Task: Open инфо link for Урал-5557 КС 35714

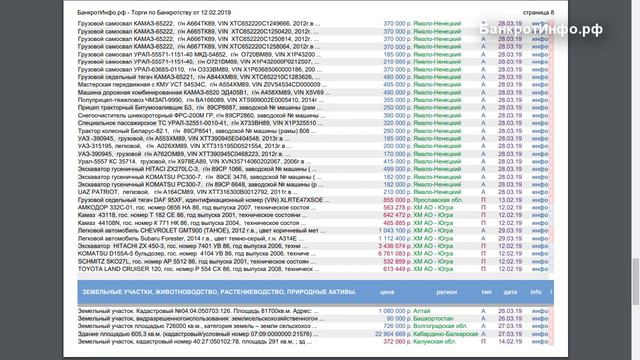Action: pos(540,162)
